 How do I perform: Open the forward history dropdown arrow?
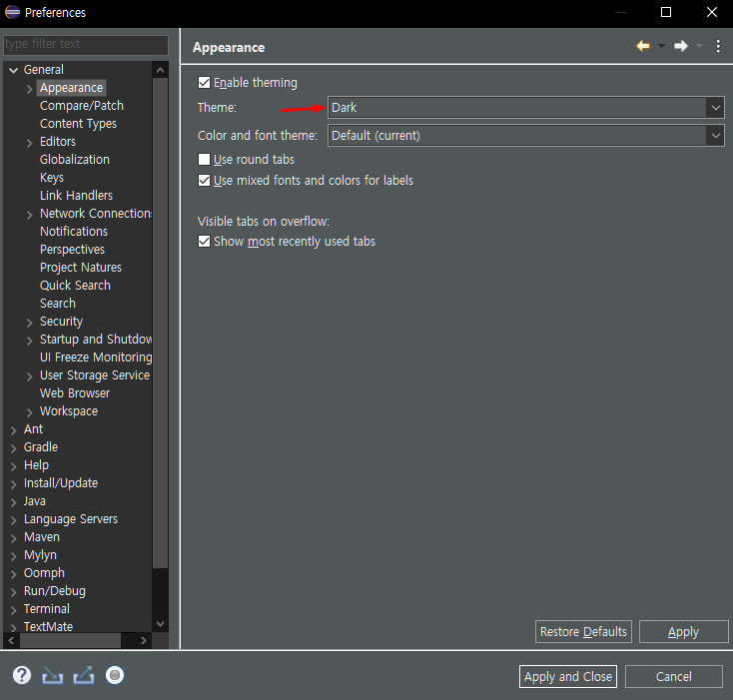(699, 46)
